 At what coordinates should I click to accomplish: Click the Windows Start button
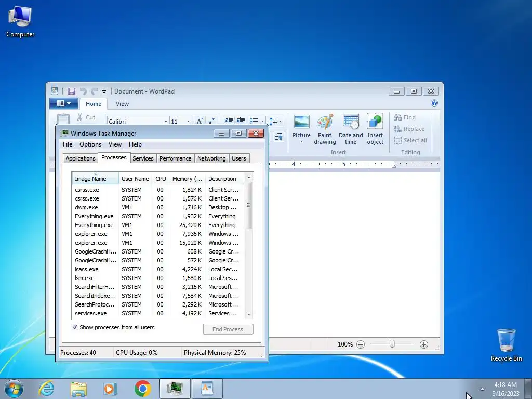coord(14,389)
